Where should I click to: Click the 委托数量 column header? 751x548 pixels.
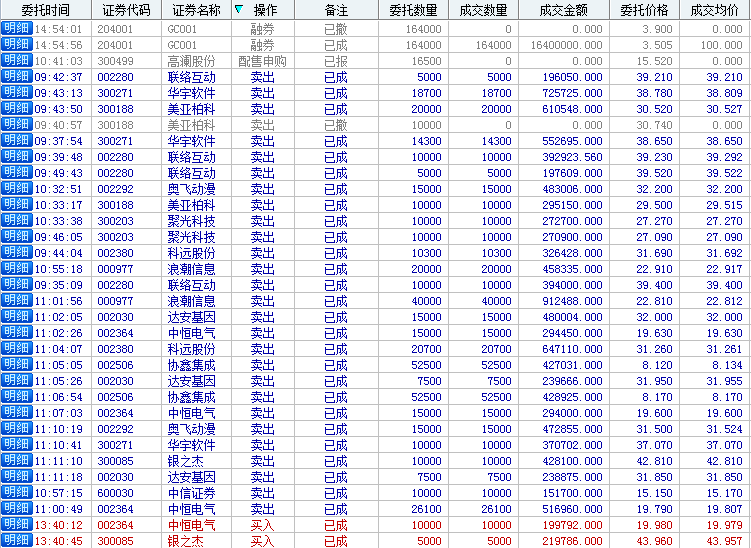coord(413,10)
